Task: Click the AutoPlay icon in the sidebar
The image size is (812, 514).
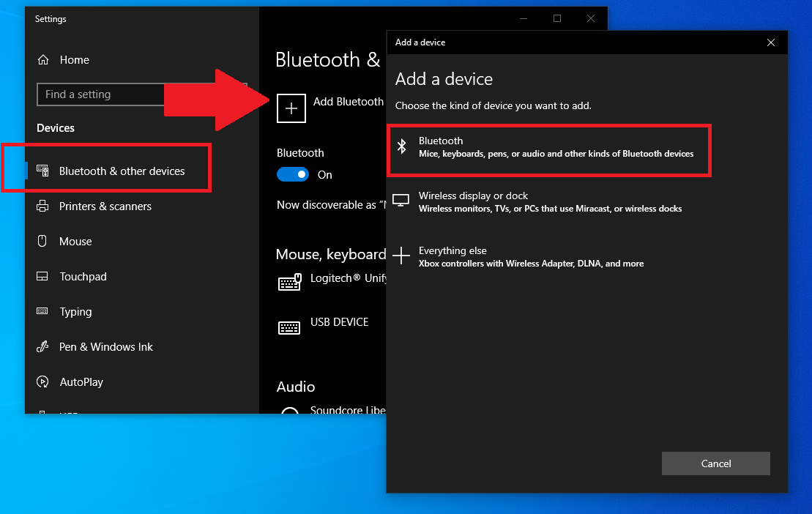Action: coord(44,381)
